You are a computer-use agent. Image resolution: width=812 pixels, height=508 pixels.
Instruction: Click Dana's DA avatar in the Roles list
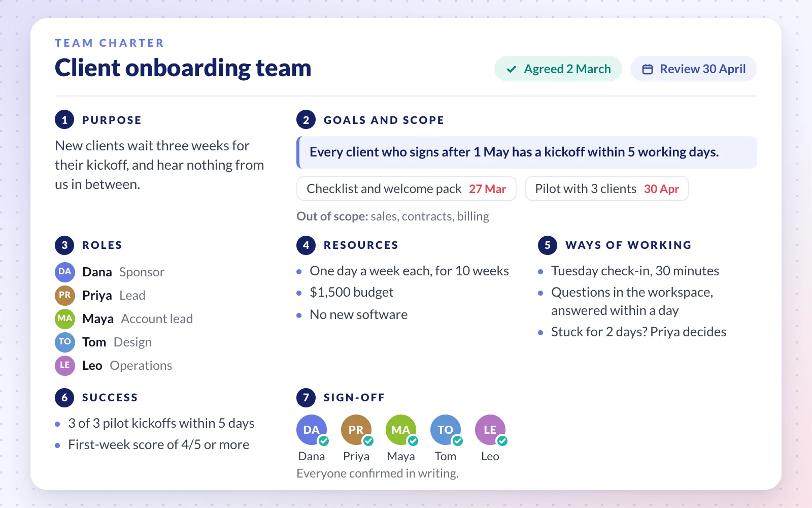(x=65, y=272)
